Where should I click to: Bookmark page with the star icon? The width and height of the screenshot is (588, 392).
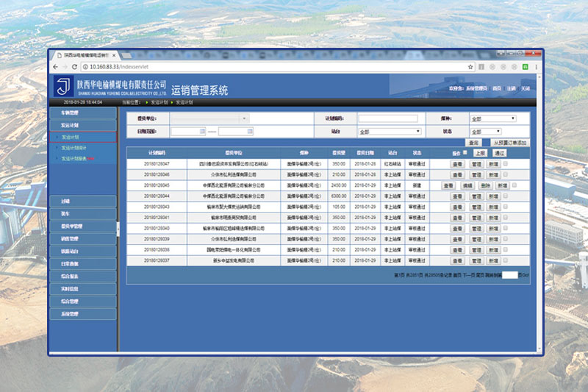tap(470, 66)
